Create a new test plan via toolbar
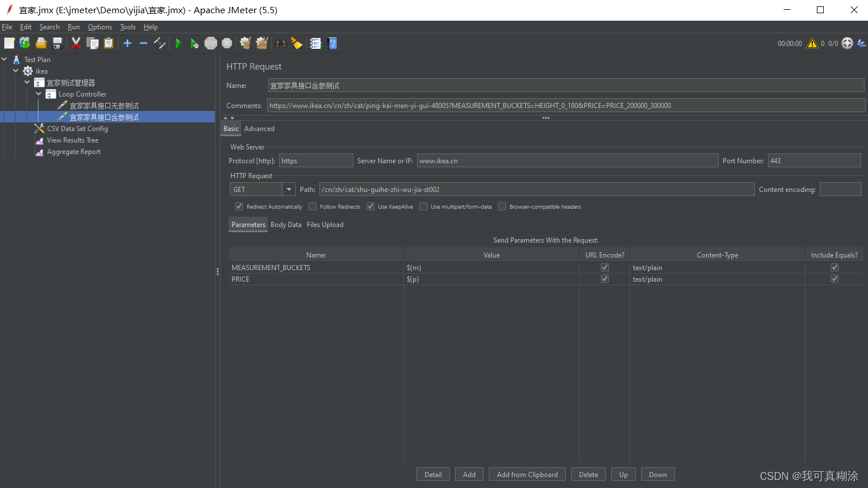This screenshot has width=868, height=488. [9, 43]
